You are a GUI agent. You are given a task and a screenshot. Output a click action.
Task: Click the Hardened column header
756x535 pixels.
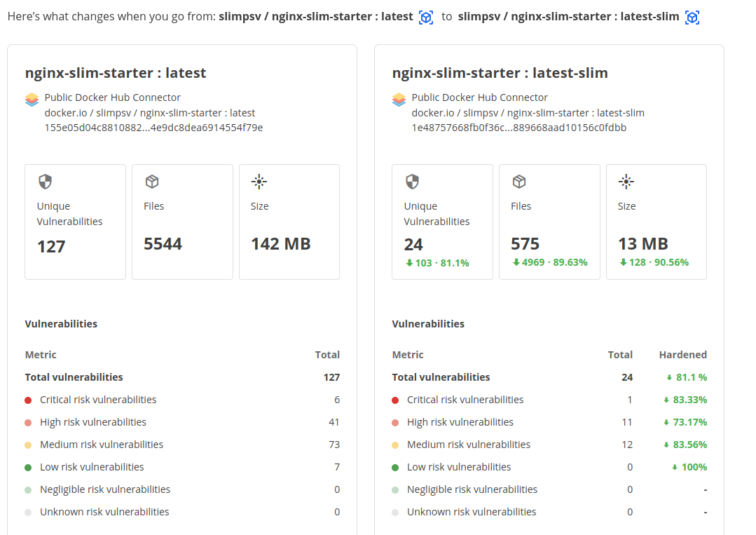(x=682, y=355)
